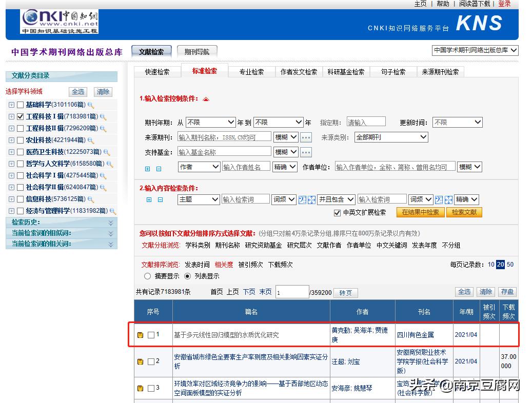Click the plus icon to add a search row
This screenshot has width=532, height=403.
click(149, 199)
